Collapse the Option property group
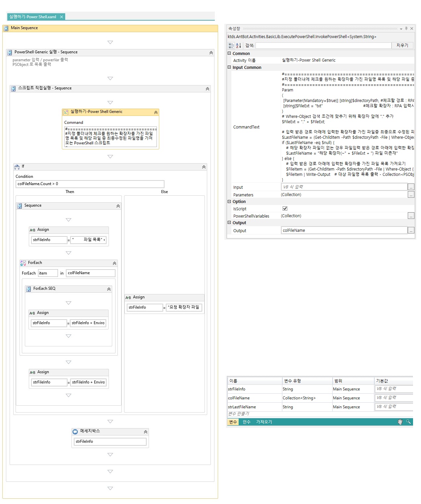 229,201
